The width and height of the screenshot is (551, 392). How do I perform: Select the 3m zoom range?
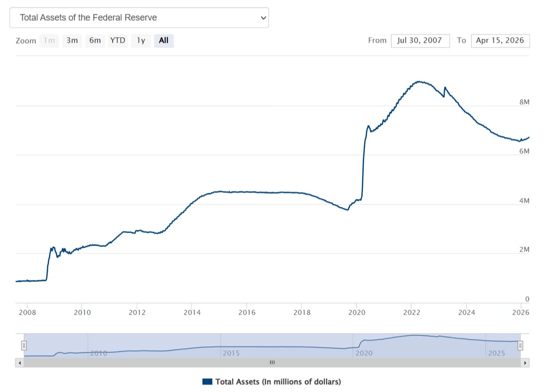pos(72,41)
